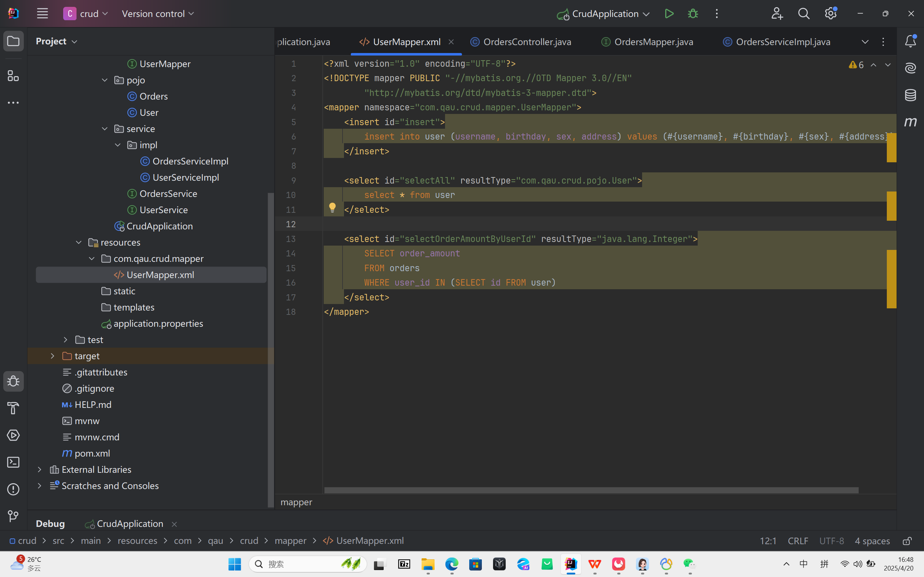Open the Maven tool window
Image resolution: width=924 pixels, height=577 pixels.
(910, 122)
